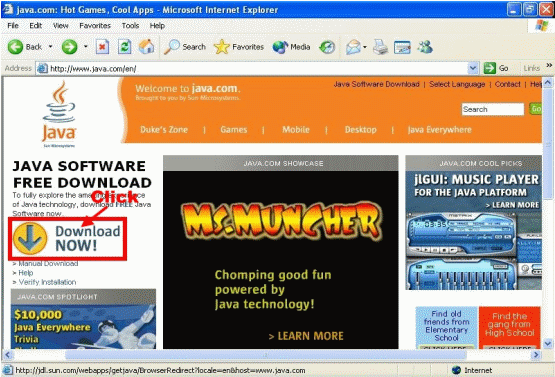Refresh the page using toolbar icon
The height and width of the screenshot is (377, 555).
[124, 47]
